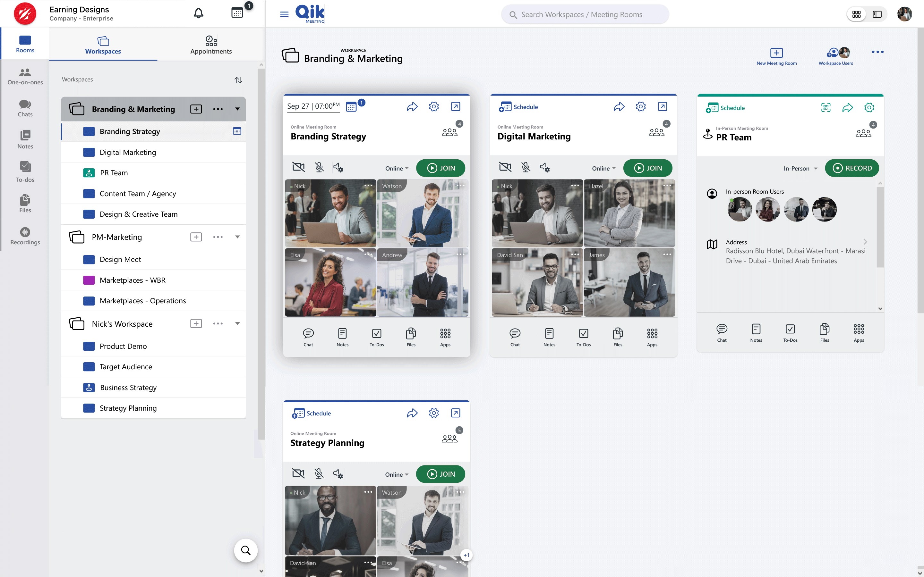924x577 pixels.
Task: Collapse the Branding & Marketing workspace
Action: click(237, 109)
